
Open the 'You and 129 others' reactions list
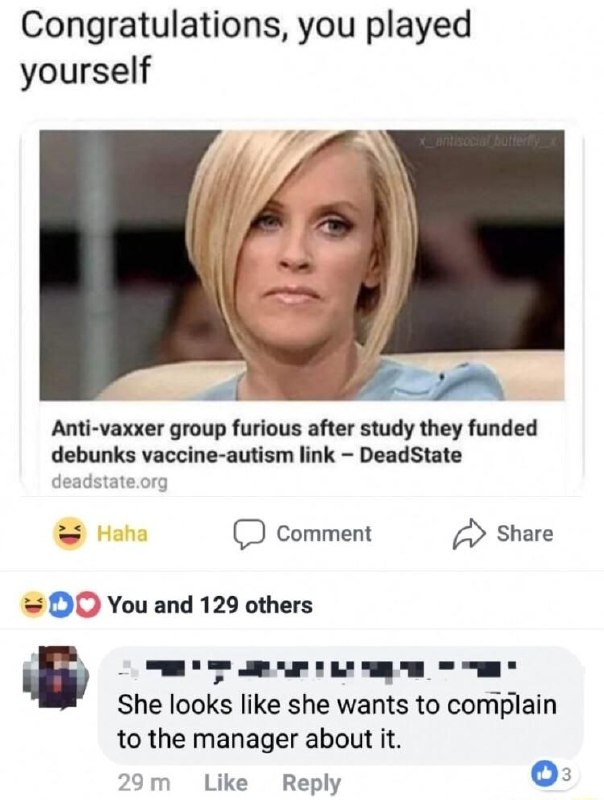tap(210, 605)
